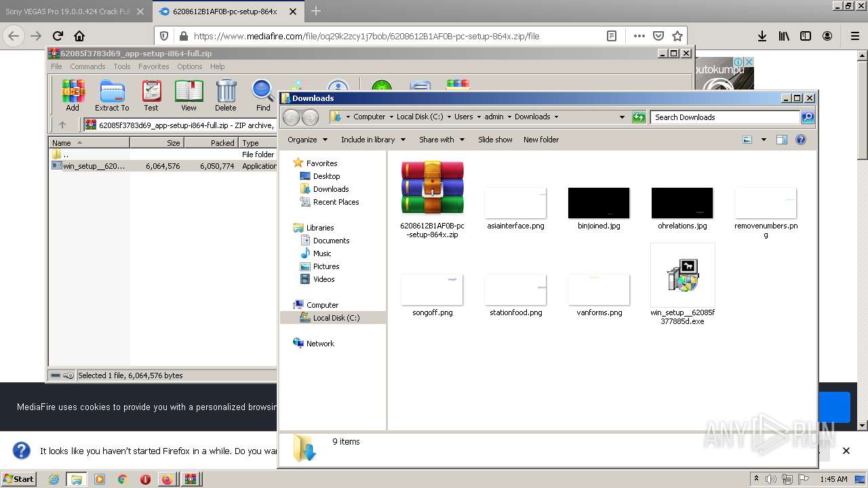Select Network in navigation pane

pos(320,344)
